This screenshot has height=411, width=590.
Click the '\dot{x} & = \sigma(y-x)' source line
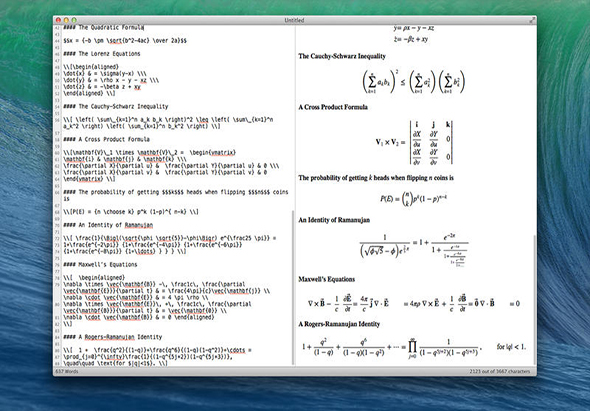(x=105, y=73)
